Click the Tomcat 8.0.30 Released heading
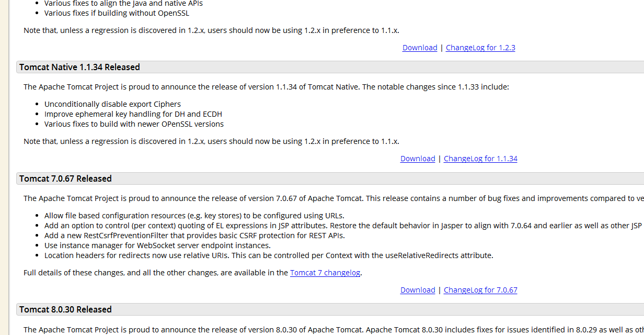The image size is (644, 335). click(x=65, y=309)
